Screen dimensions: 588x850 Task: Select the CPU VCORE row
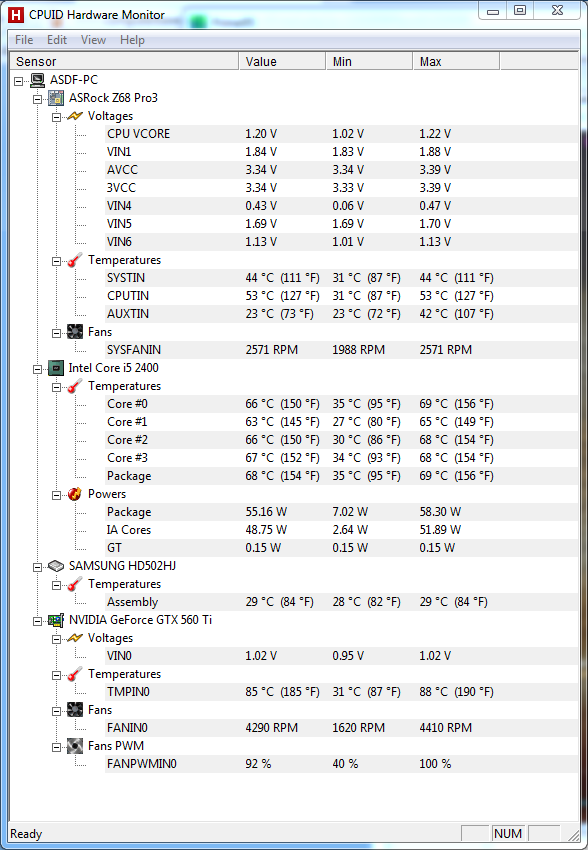(x=341, y=134)
